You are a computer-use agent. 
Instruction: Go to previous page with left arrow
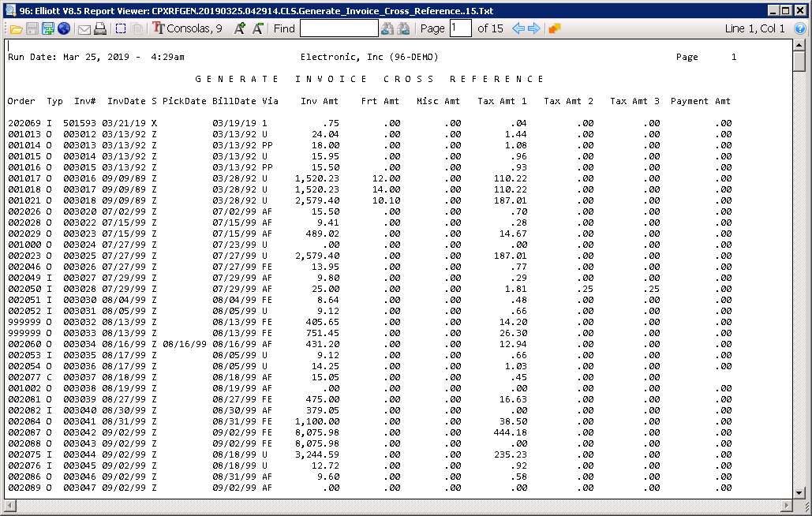coord(518,29)
